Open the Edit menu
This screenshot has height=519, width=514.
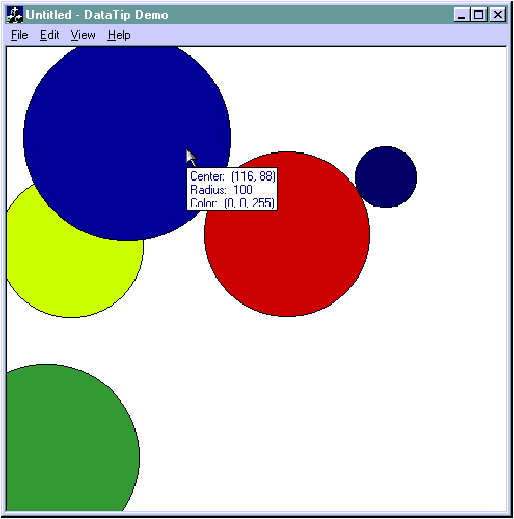[50, 35]
